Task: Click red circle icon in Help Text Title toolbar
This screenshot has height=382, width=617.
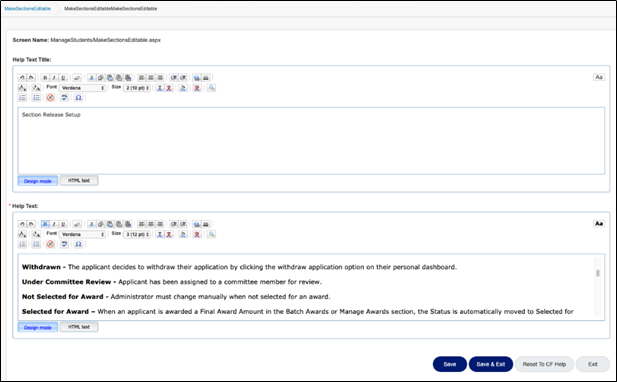Action: [50, 98]
